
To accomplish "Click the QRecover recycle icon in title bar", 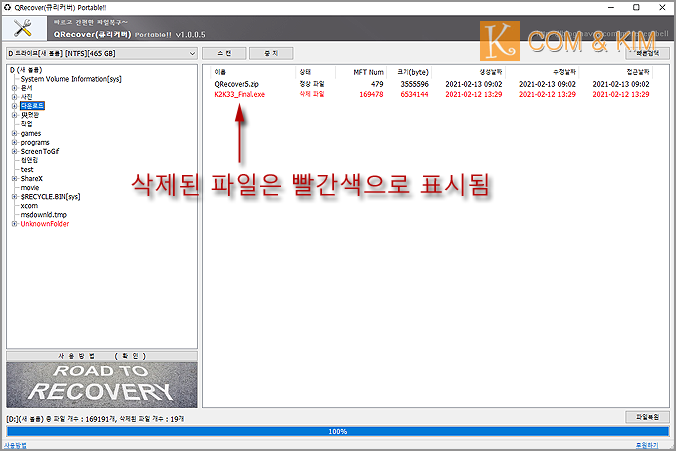I will tap(7, 7).
